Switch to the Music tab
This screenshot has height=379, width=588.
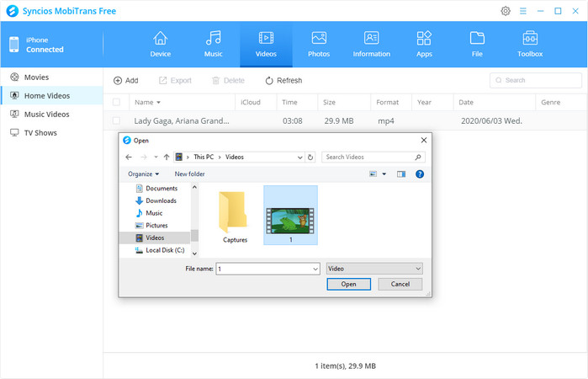pyautogui.click(x=214, y=45)
